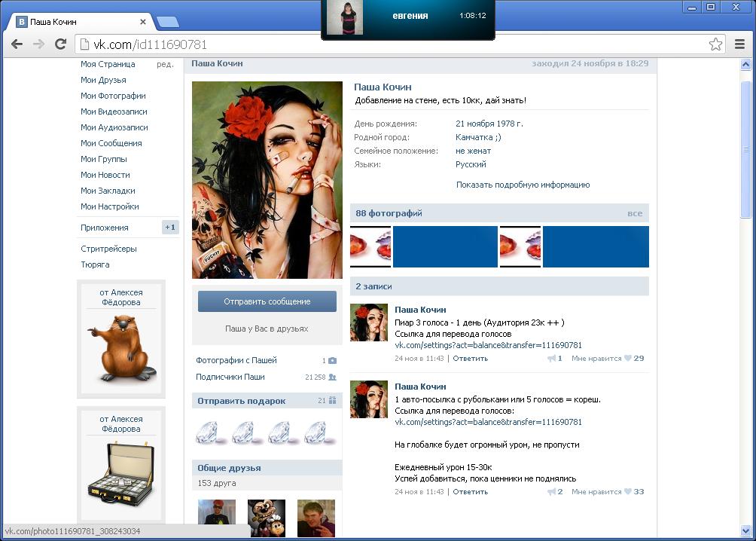The height and width of the screenshot is (541, 756).
Task: Open the Стритрейсеры app link
Action: coord(108,249)
